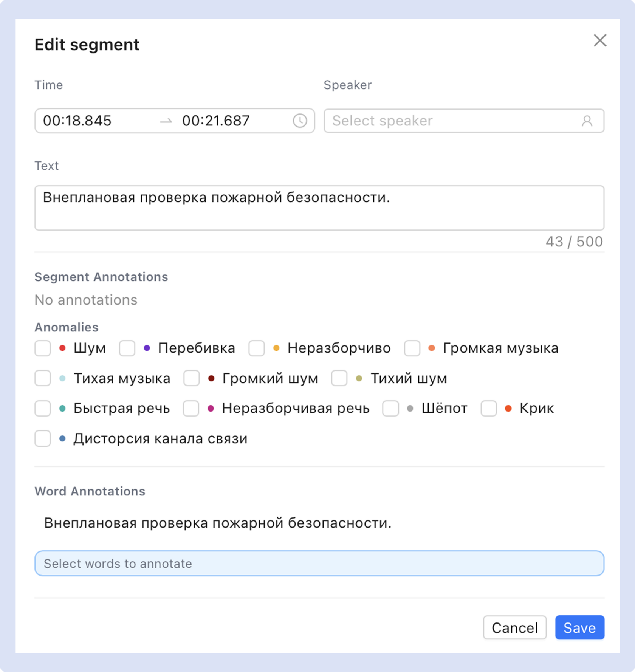Open the Select speaker dropdown
The width and height of the screenshot is (635, 672).
tap(454, 121)
